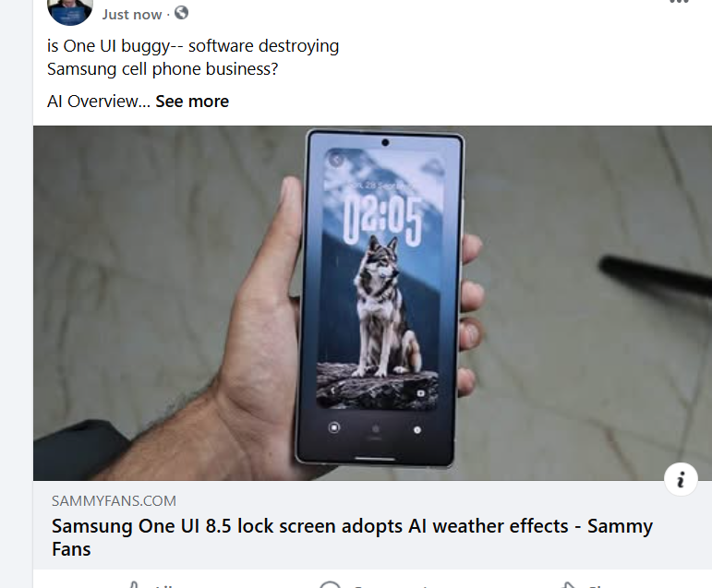Image resolution: width=712 pixels, height=588 pixels.
Task: Click the 02:05 clock in the preview
Action: [382, 222]
